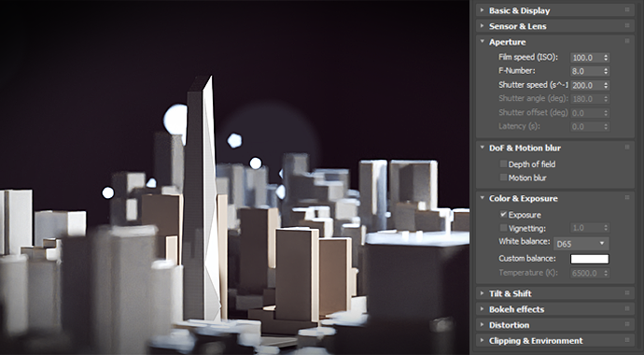The image size is (644, 355).
Task: Enable the Vignetting checkbox
Action: click(x=503, y=228)
